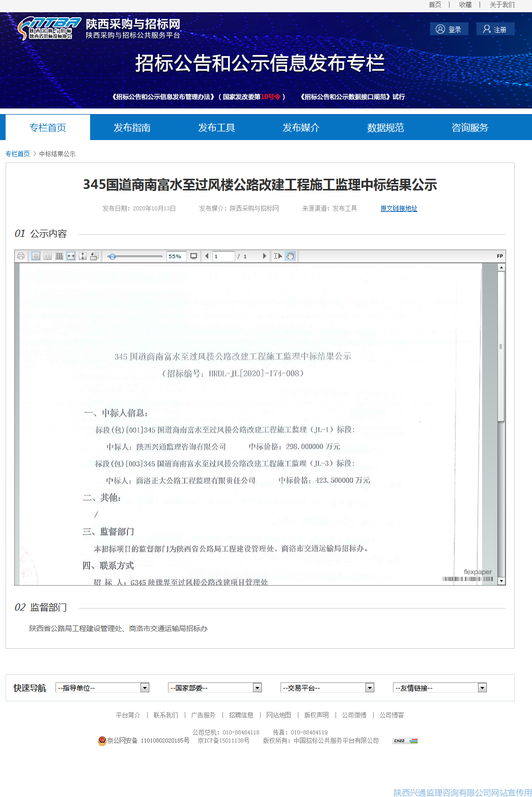Click the scrollbar down arrow in viewer
This screenshot has height=797, width=532.
tap(501, 581)
